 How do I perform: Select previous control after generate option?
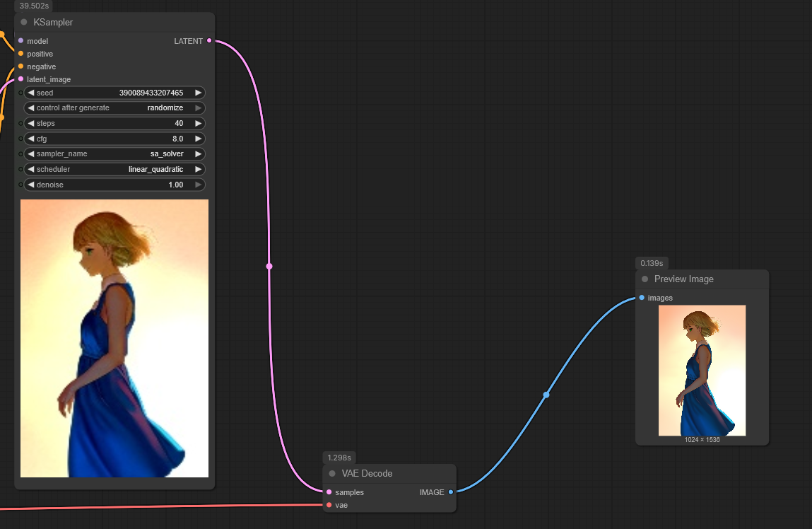point(31,107)
